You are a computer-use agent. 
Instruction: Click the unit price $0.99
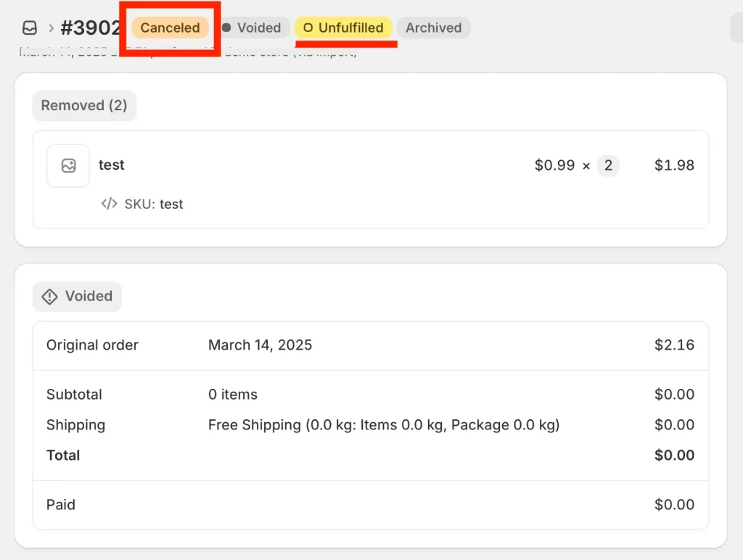554,165
